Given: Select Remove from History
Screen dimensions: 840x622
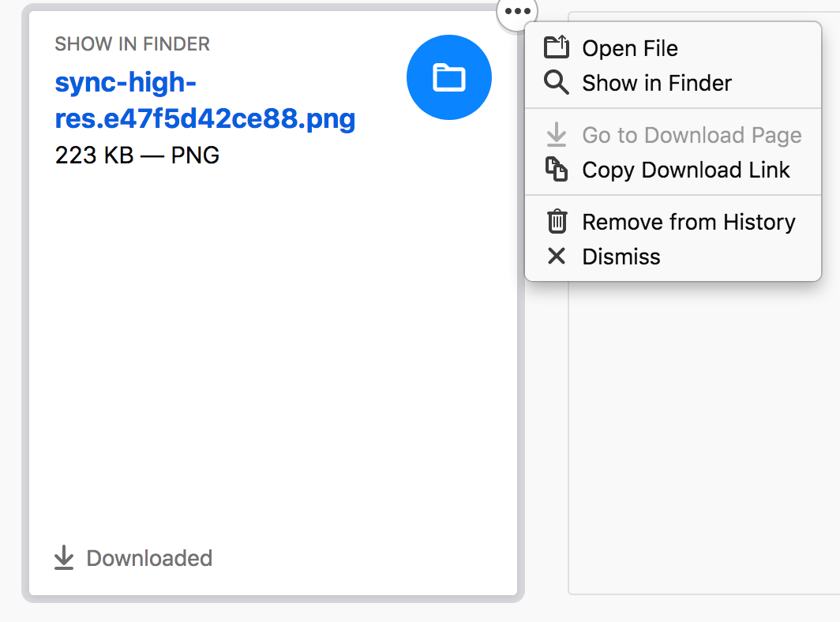Looking at the screenshot, I should (x=673, y=222).
